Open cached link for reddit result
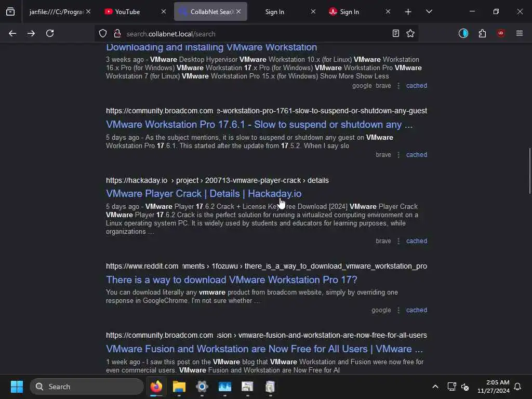 tap(417, 310)
